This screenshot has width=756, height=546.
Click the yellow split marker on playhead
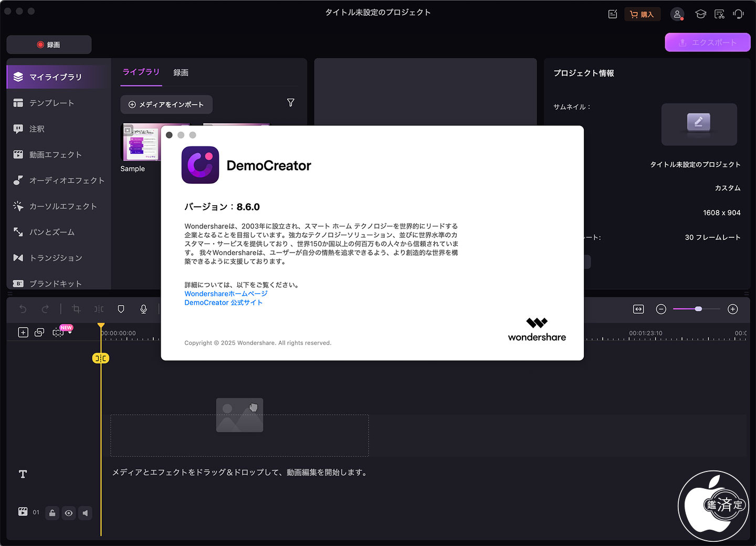click(100, 358)
